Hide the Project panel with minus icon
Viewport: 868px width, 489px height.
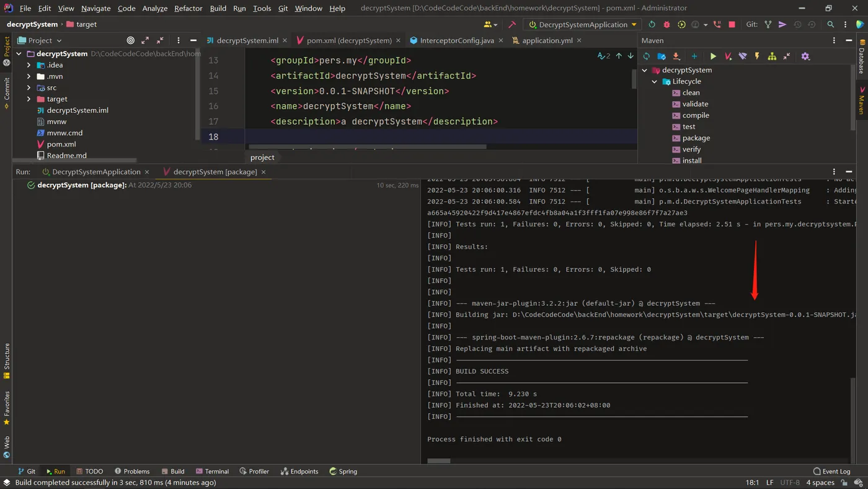(x=193, y=40)
